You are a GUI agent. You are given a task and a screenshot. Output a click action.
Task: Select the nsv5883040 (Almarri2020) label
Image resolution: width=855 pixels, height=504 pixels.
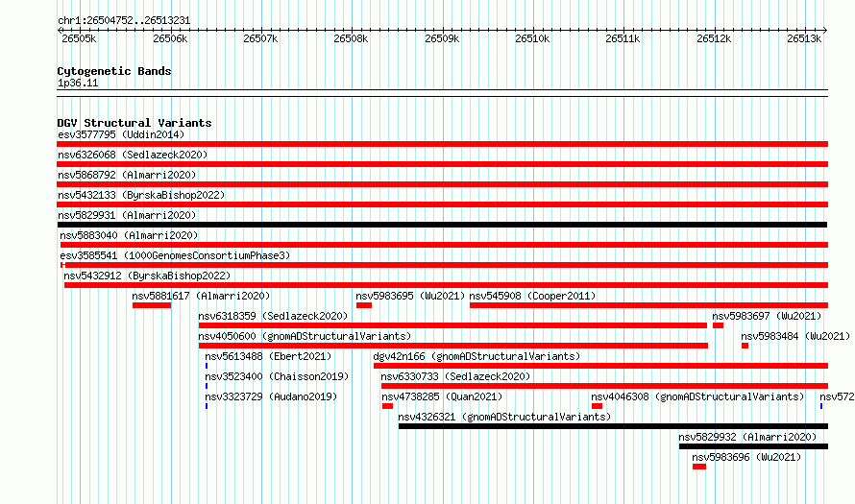pos(129,235)
